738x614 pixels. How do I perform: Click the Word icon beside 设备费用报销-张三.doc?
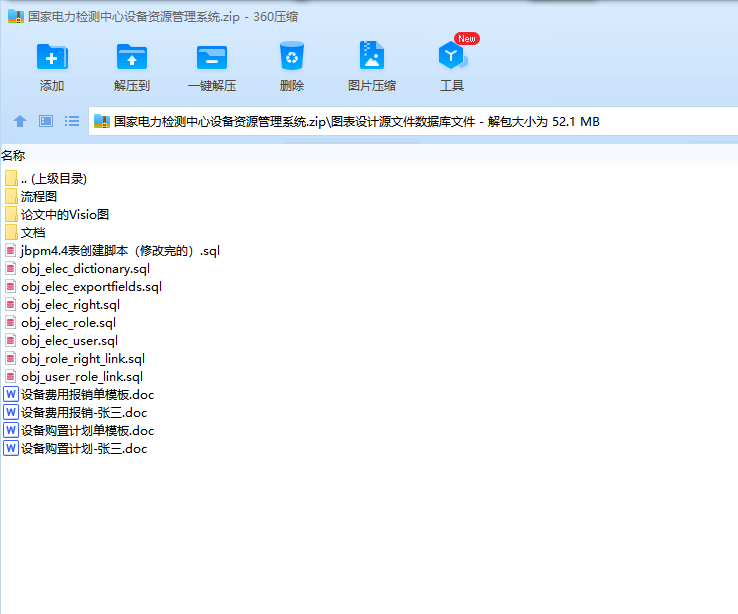point(11,412)
